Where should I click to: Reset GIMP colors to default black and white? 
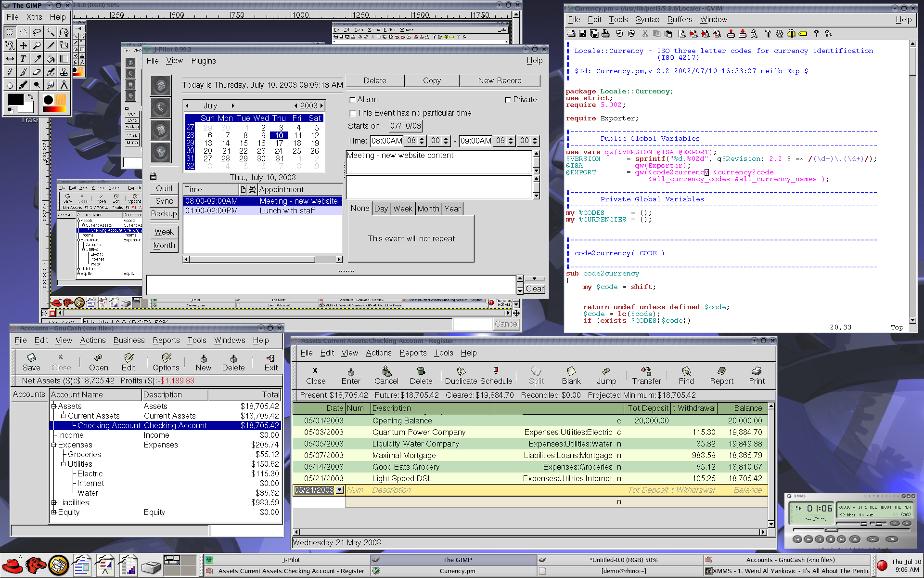pyautogui.click(x=10, y=110)
